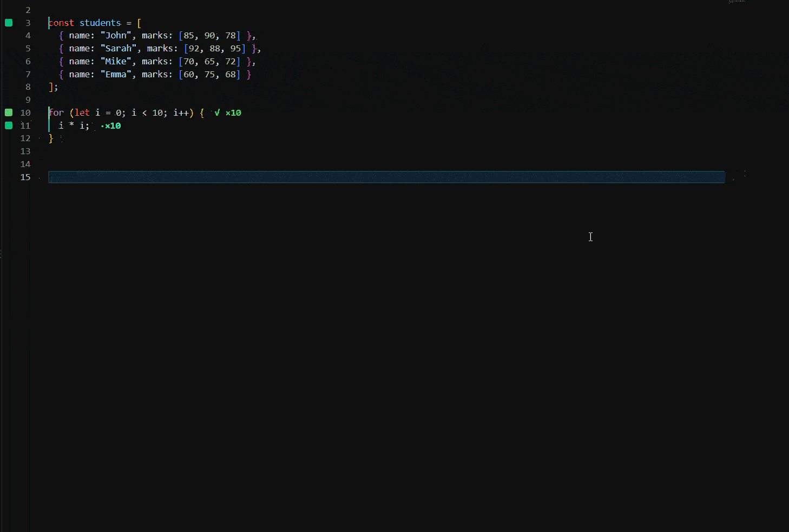Click the 'students' variable name

coord(100,23)
